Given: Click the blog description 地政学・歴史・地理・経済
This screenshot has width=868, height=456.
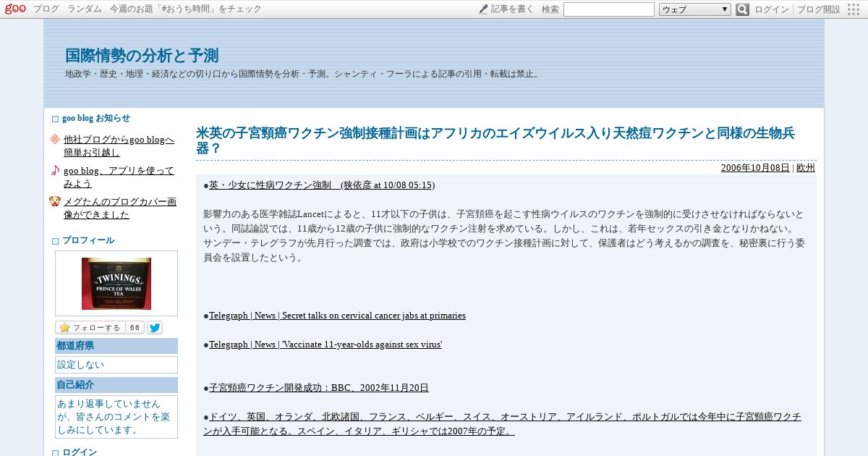Looking at the screenshot, I should (x=302, y=74).
